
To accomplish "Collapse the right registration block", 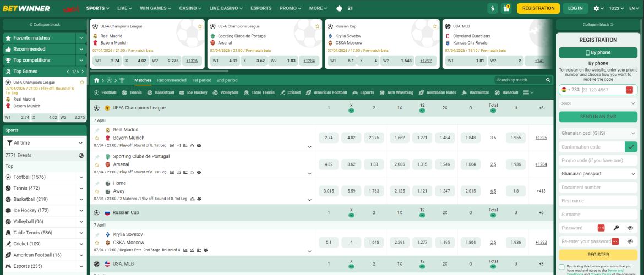I will (x=598, y=25).
